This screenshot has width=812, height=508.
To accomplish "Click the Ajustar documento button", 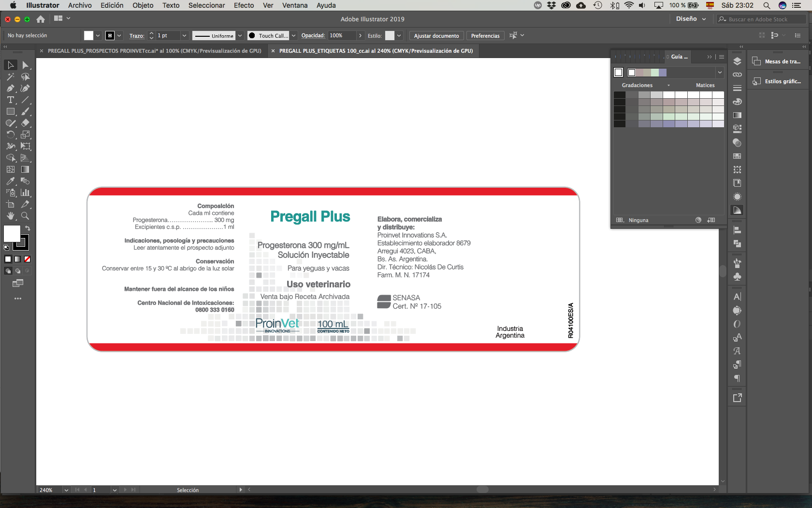I will 436,36.
